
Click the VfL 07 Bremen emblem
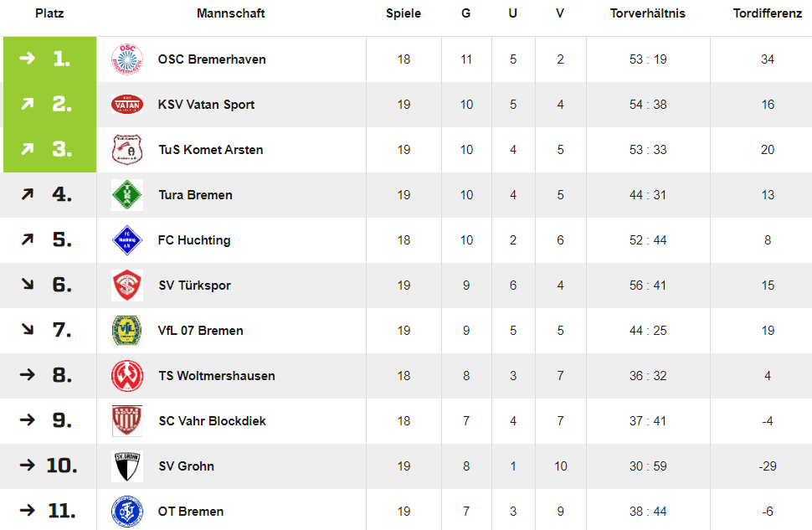click(x=127, y=331)
